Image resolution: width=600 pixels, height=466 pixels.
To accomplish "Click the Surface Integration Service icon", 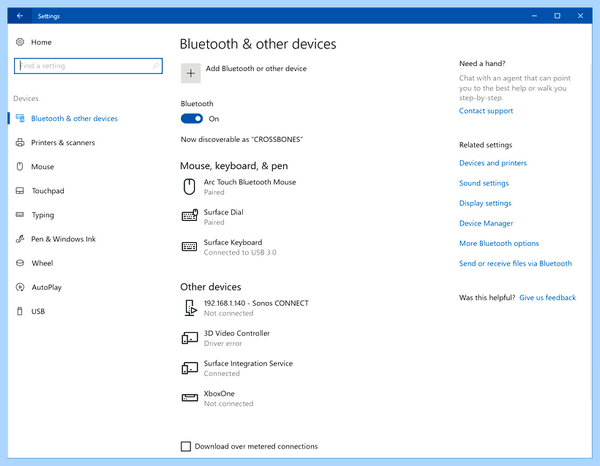I will (x=190, y=368).
